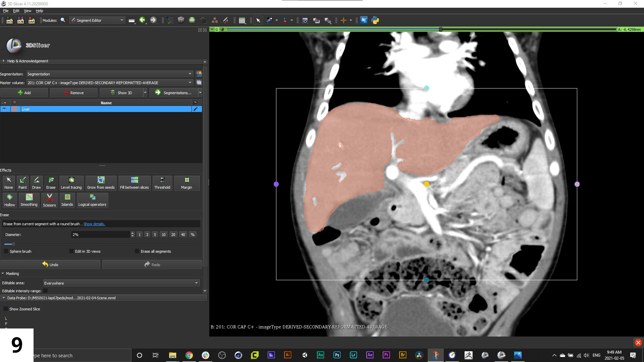Select the Scissors effect tool
Screen dimensions: 644x362
[49, 200]
